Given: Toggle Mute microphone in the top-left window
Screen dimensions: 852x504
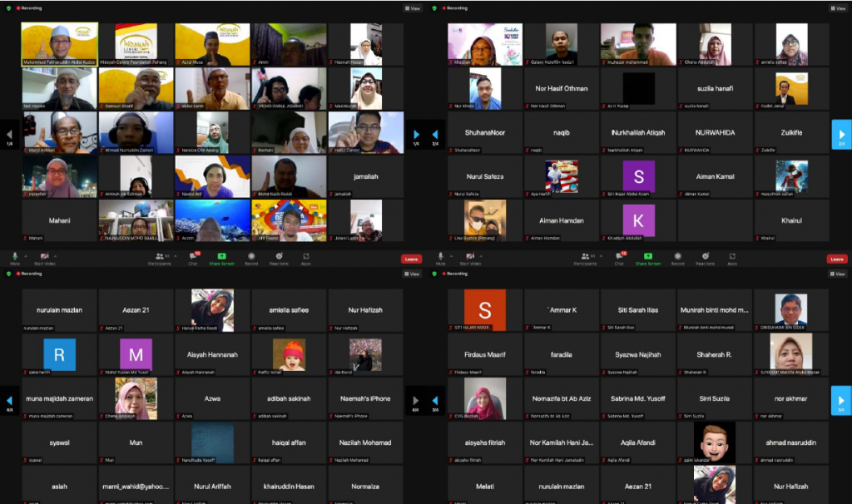Looking at the screenshot, I should coord(15,257).
